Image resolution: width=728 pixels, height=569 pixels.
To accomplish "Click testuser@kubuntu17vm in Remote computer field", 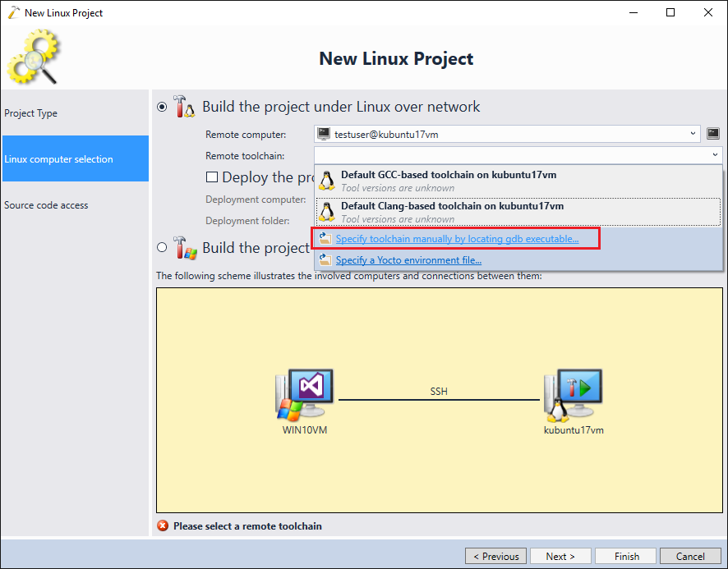I will click(x=386, y=135).
